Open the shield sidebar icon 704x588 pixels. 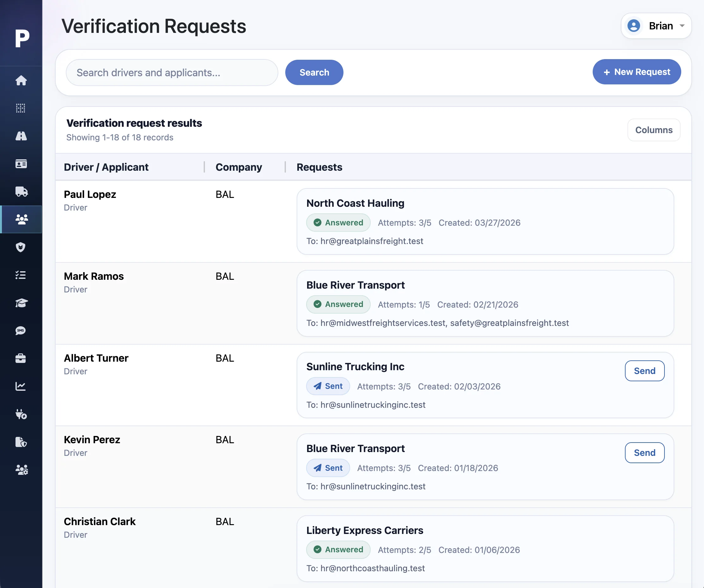(x=21, y=247)
